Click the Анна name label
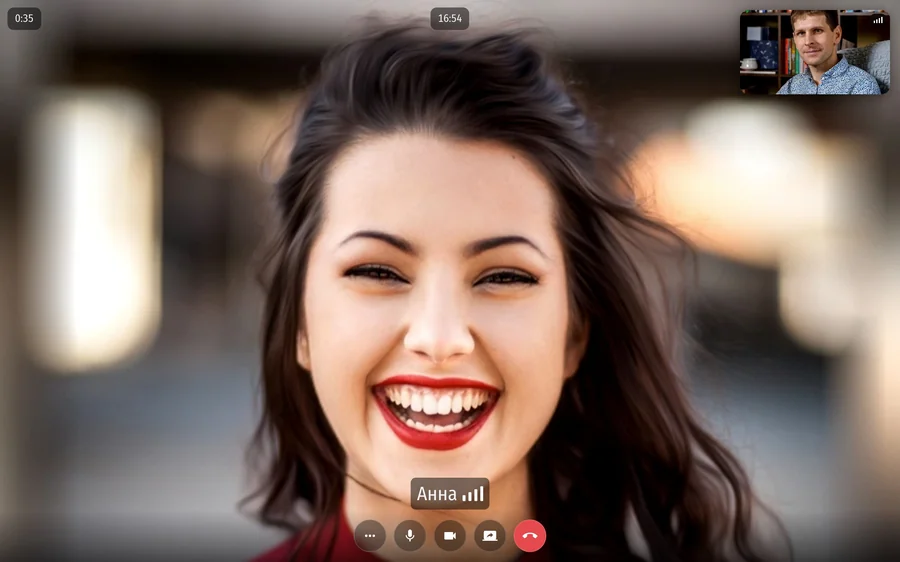 pos(437,494)
